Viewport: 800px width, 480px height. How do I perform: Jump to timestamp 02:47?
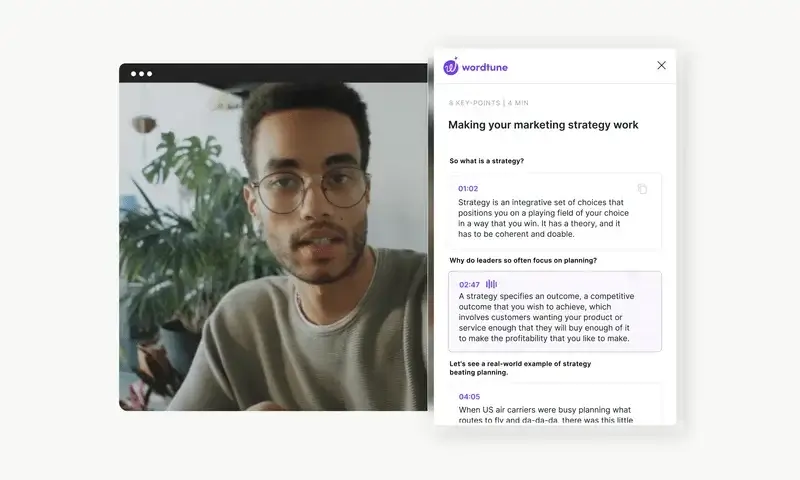pyautogui.click(x=469, y=285)
